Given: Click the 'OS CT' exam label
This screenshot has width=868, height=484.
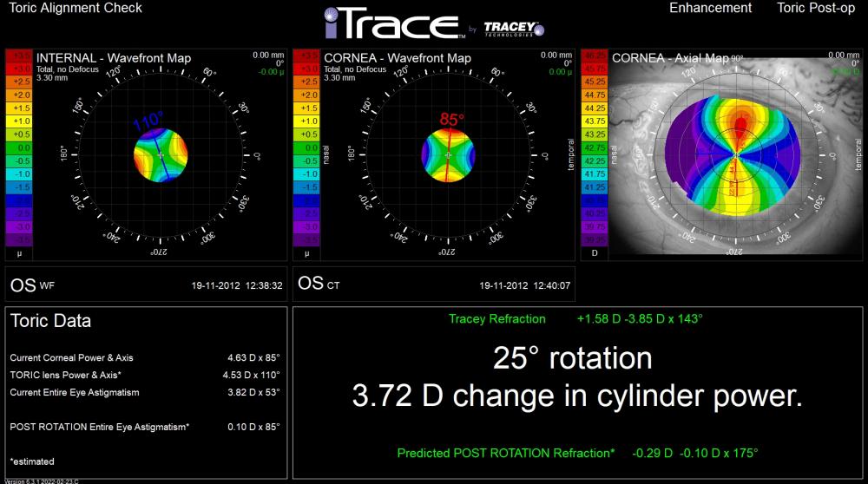Looking at the screenshot, I should tap(319, 284).
